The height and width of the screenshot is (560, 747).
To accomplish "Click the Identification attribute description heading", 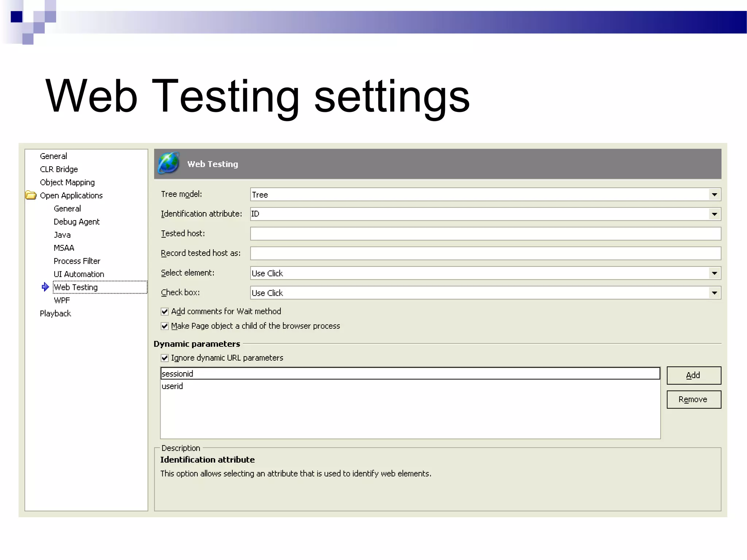I will click(x=208, y=460).
